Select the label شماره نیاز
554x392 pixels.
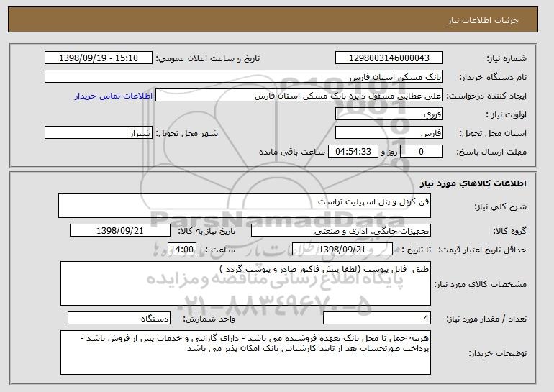pos(507,58)
